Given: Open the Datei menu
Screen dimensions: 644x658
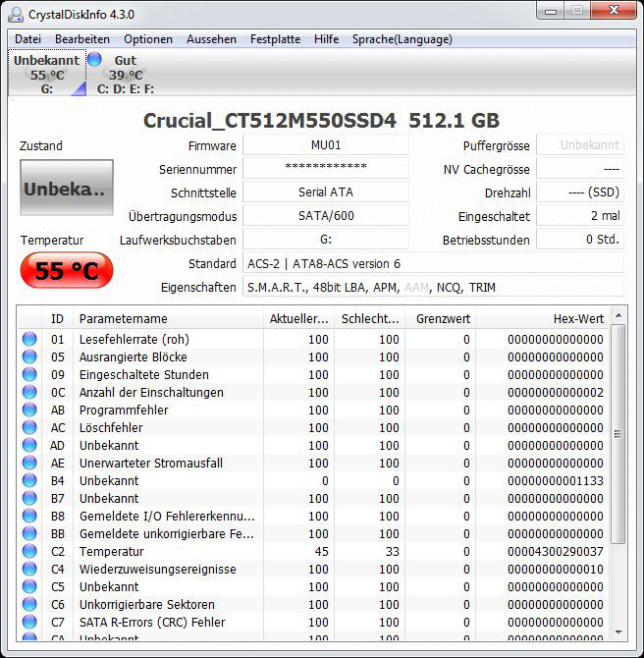Looking at the screenshot, I should click(27, 39).
